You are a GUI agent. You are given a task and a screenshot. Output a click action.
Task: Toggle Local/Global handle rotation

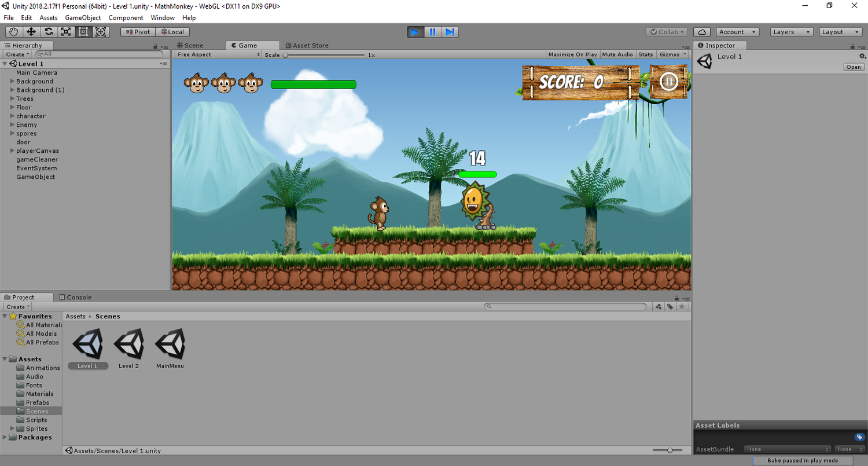tap(172, 32)
